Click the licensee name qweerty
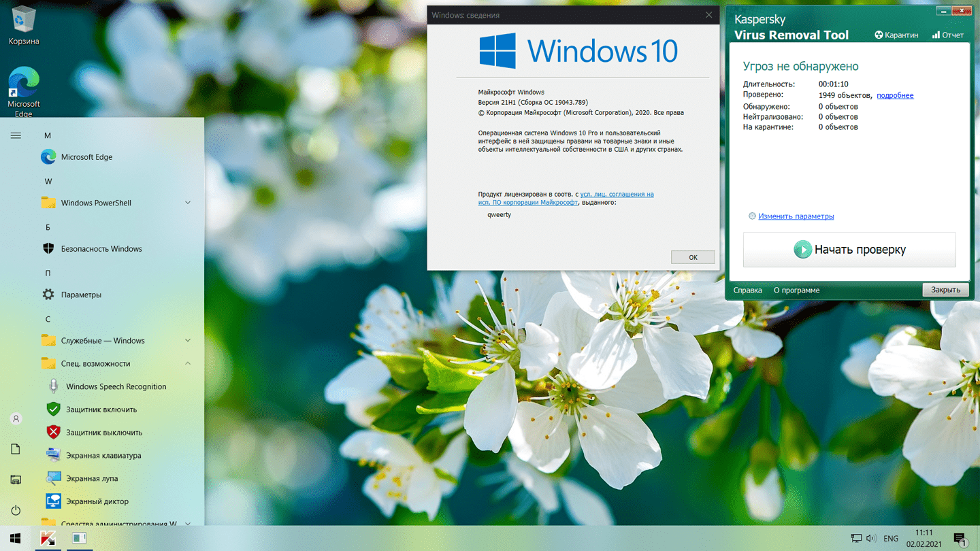The width and height of the screenshot is (980, 551). click(x=499, y=215)
